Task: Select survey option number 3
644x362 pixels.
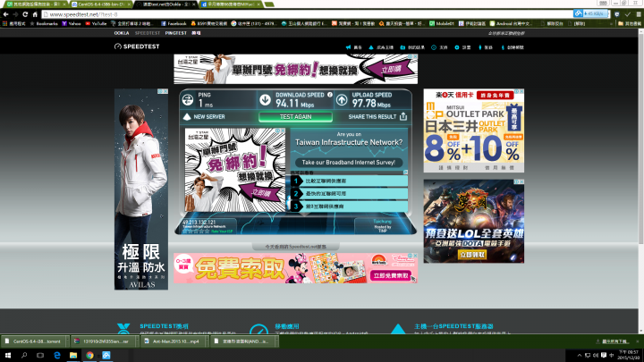Action: point(349,206)
